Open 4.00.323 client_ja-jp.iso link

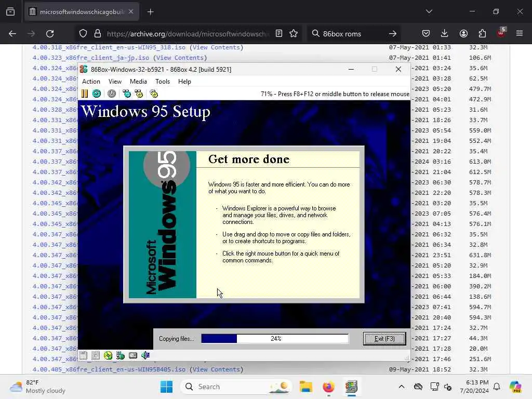tap(90, 58)
